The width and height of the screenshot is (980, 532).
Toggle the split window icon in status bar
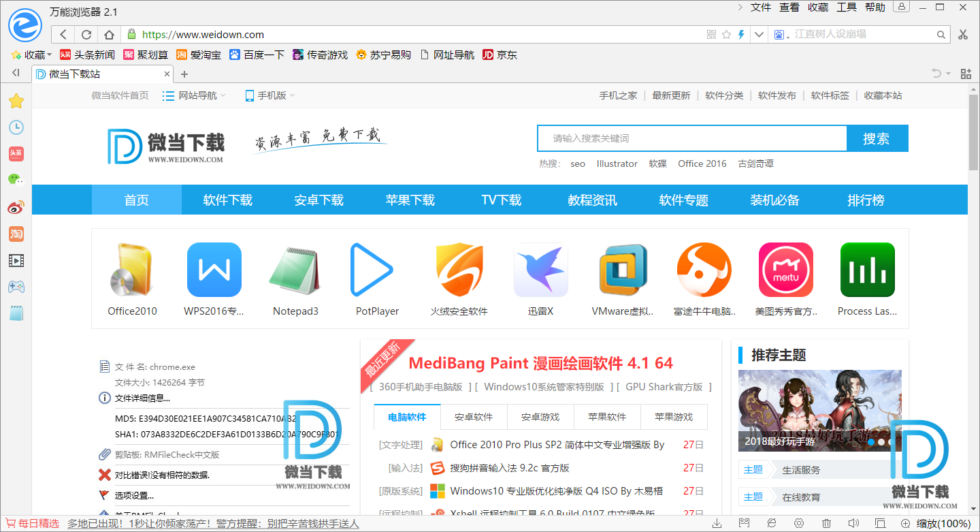tap(880, 524)
